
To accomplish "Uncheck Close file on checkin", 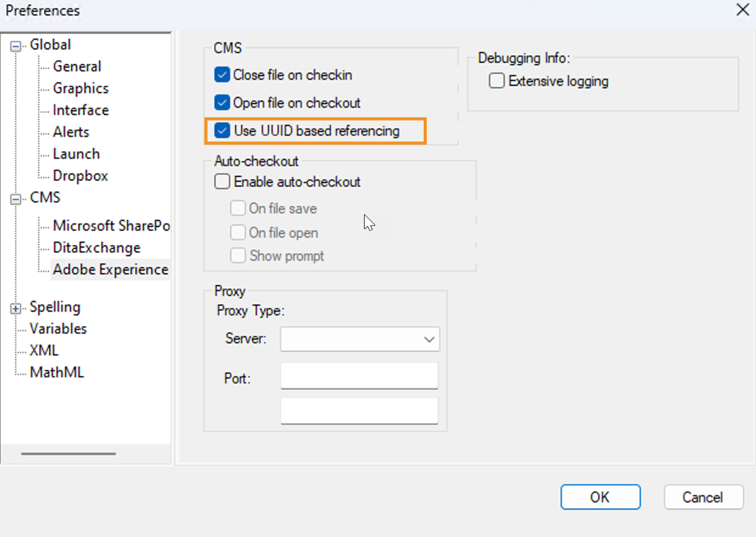I will [x=222, y=75].
